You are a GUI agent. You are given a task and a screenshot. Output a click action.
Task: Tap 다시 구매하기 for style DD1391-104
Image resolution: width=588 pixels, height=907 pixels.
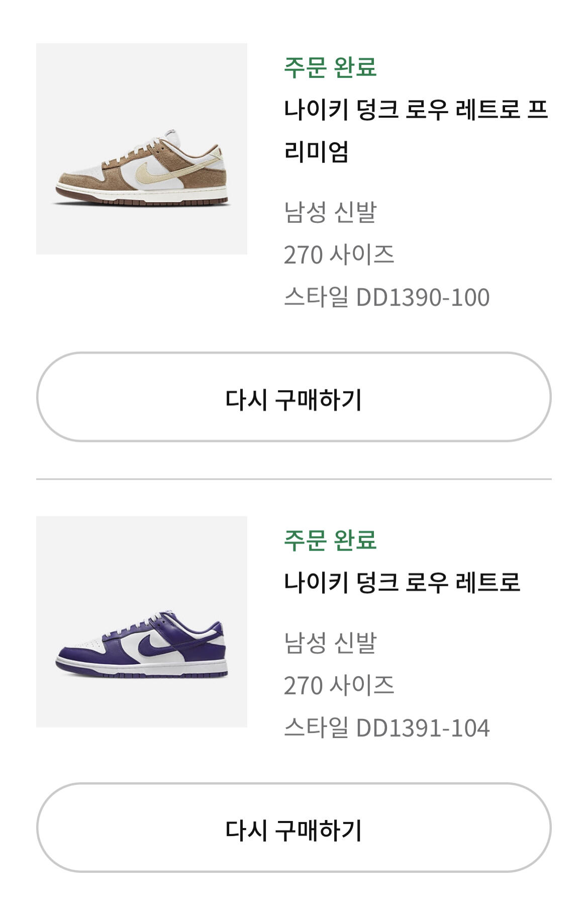point(294,828)
